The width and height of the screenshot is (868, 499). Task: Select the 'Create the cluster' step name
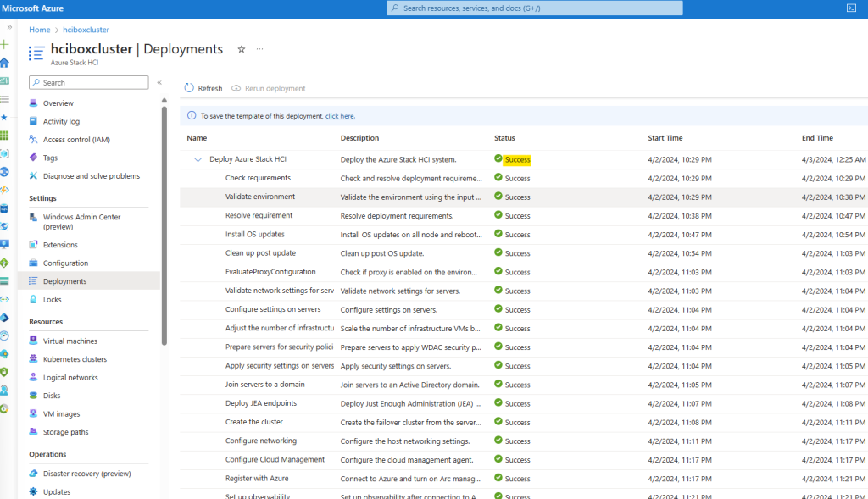click(254, 422)
